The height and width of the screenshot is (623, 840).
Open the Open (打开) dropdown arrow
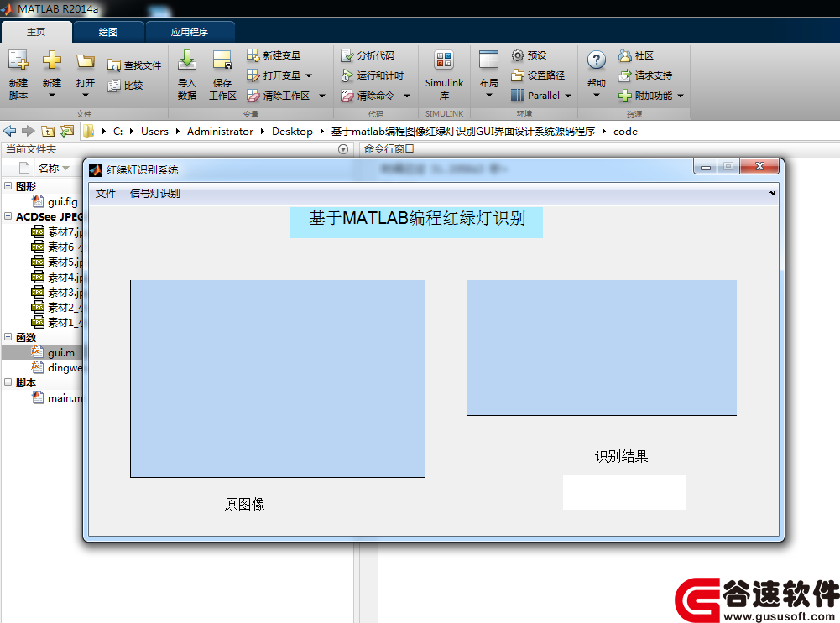86,96
